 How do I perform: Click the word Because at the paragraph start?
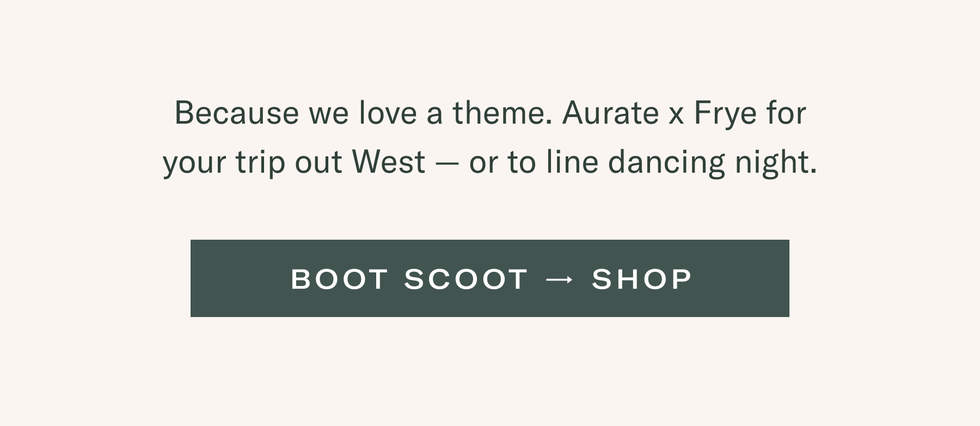tap(237, 113)
